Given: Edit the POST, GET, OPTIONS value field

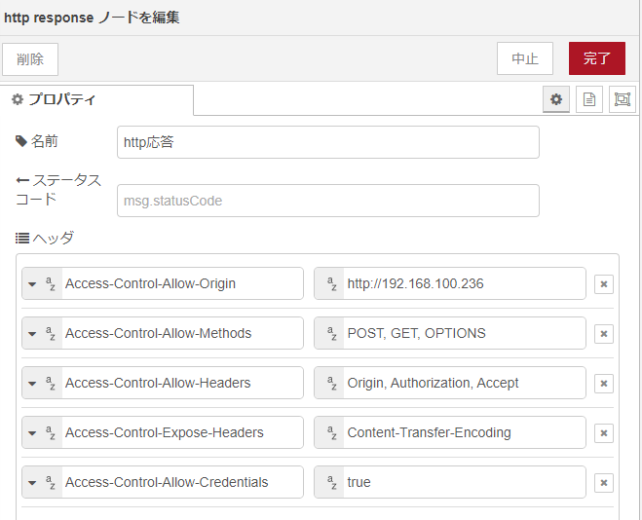Looking at the screenshot, I should [462, 334].
